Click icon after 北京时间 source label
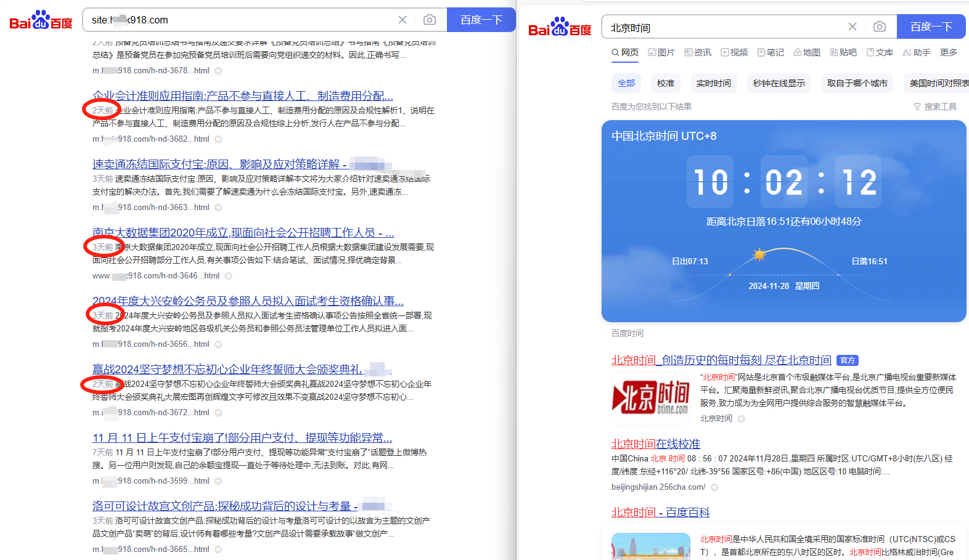The height and width of the screenshot is (560, 969). click(742, 419)
